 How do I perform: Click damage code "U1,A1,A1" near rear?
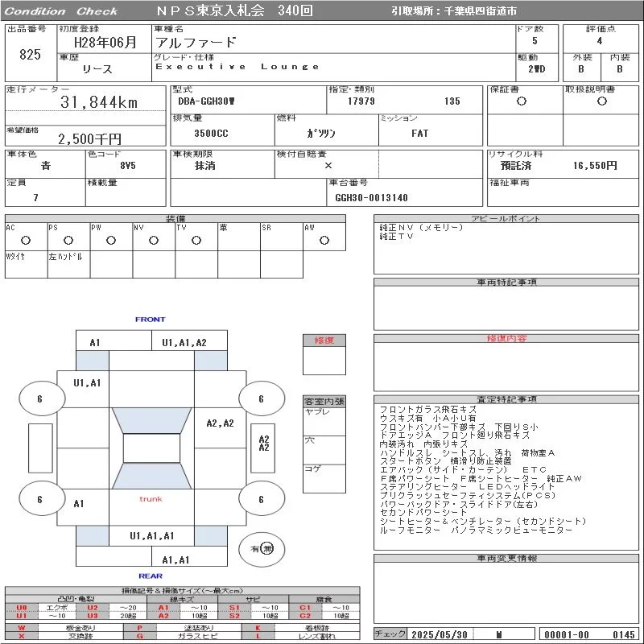point(152,535)
